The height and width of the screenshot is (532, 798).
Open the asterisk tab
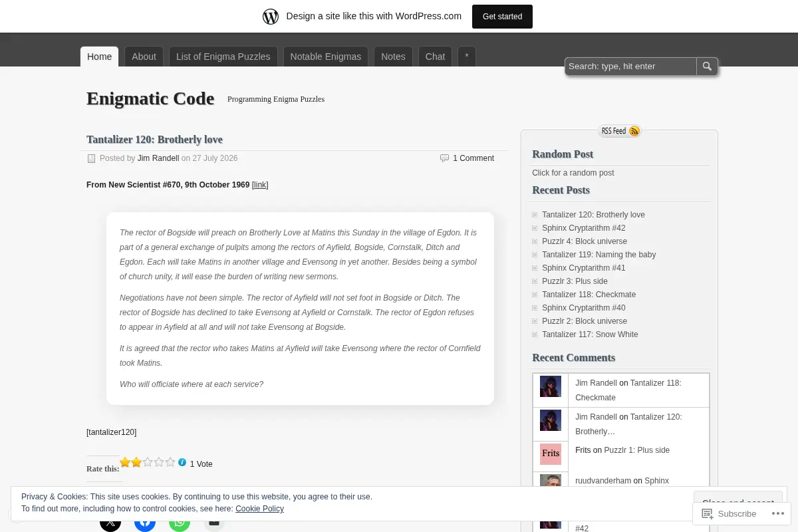pos(467,57)
